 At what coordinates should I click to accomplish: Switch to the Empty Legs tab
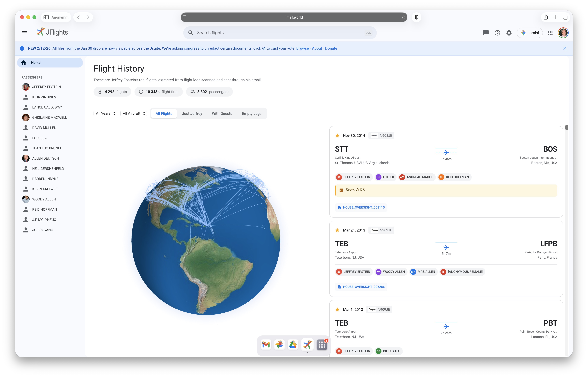coord(251,114)
